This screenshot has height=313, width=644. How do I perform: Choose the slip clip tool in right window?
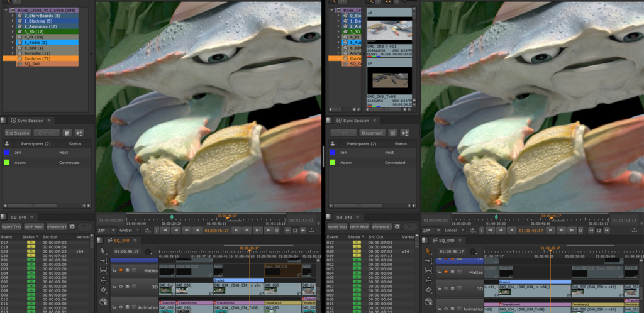click(x=428, y=270)
